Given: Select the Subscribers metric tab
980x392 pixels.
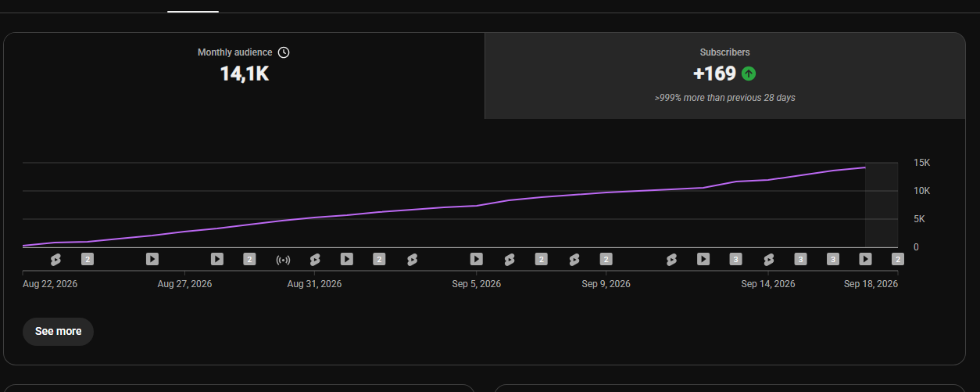Looking at the screenshot, I should point(724,76).
